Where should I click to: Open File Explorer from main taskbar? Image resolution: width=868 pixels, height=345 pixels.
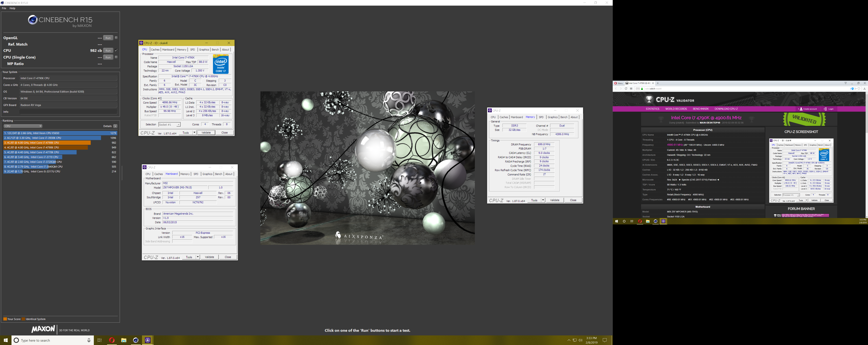[124, 340]
